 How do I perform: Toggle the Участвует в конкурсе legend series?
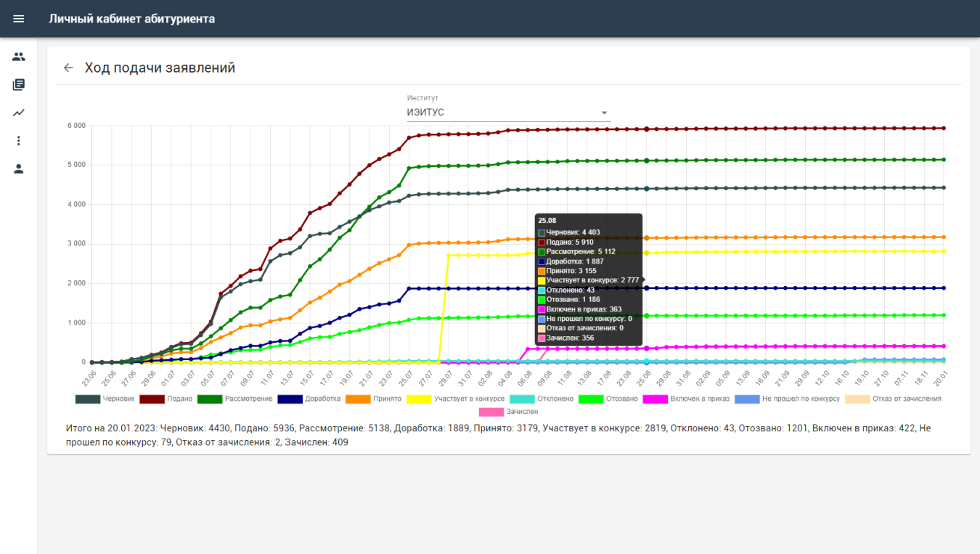455,399
